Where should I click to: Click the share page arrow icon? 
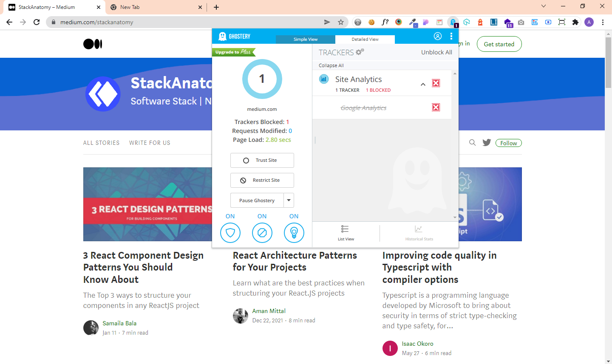(327, 22)
